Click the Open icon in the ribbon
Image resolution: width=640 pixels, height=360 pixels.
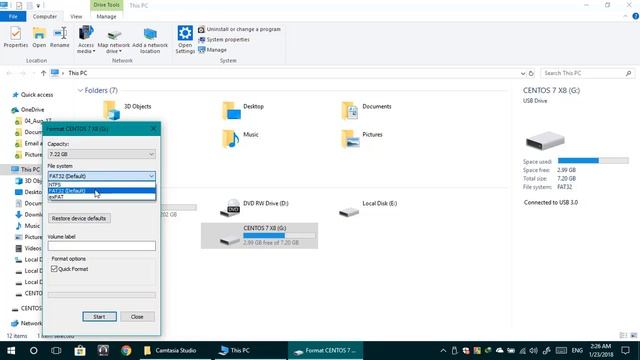[x=39, y=37]
